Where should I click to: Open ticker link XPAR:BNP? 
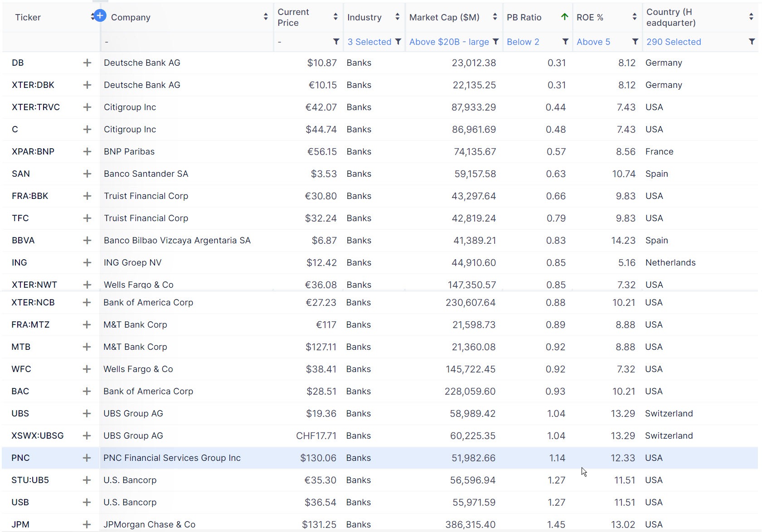(33, 152)
